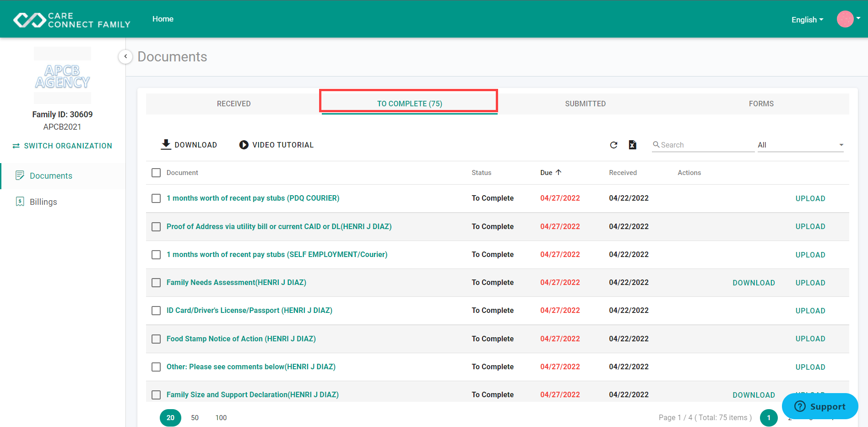Open Other: Please see comments link
Image resolution: width=868 pixels, height=427 pixels.
(251, 367)
